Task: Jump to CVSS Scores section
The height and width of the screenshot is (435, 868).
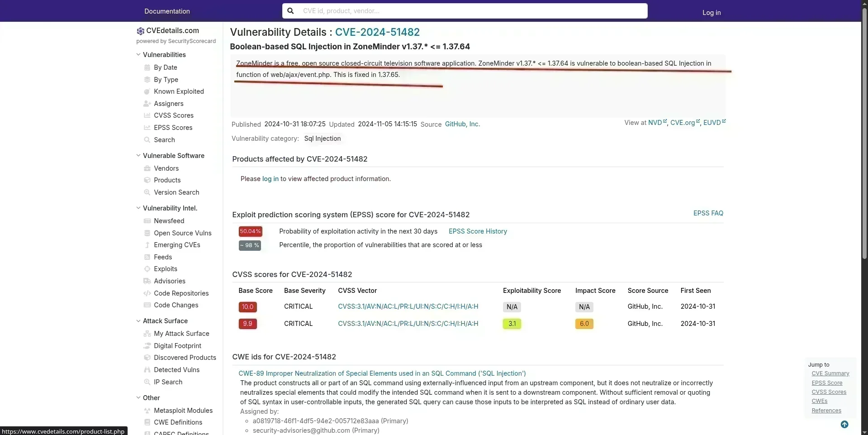Action: [x=829, y=392]
